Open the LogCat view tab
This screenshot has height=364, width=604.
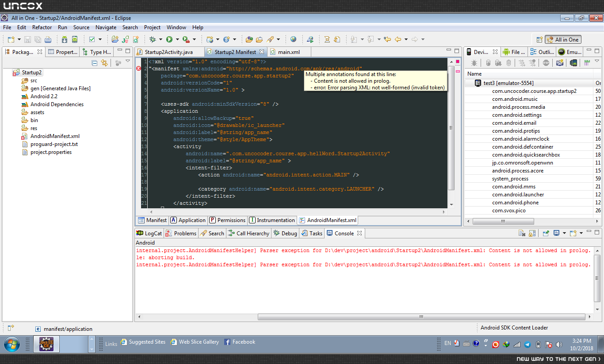[149, 234]
